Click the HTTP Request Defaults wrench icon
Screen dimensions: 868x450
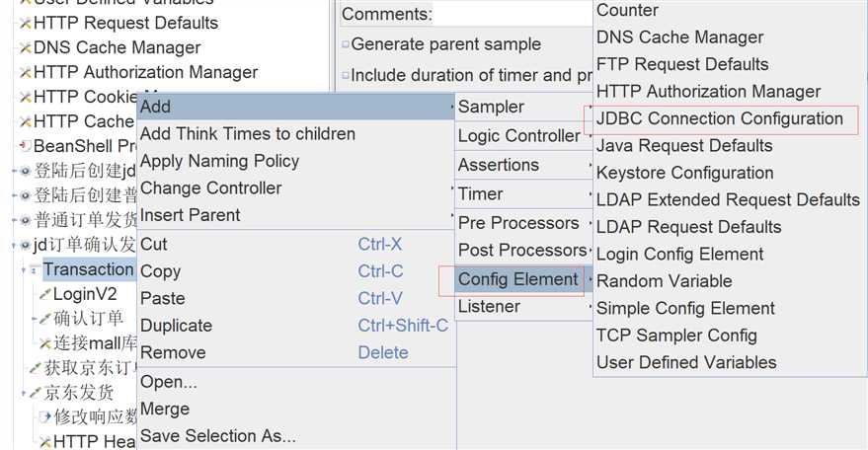(x=26, y=24)
